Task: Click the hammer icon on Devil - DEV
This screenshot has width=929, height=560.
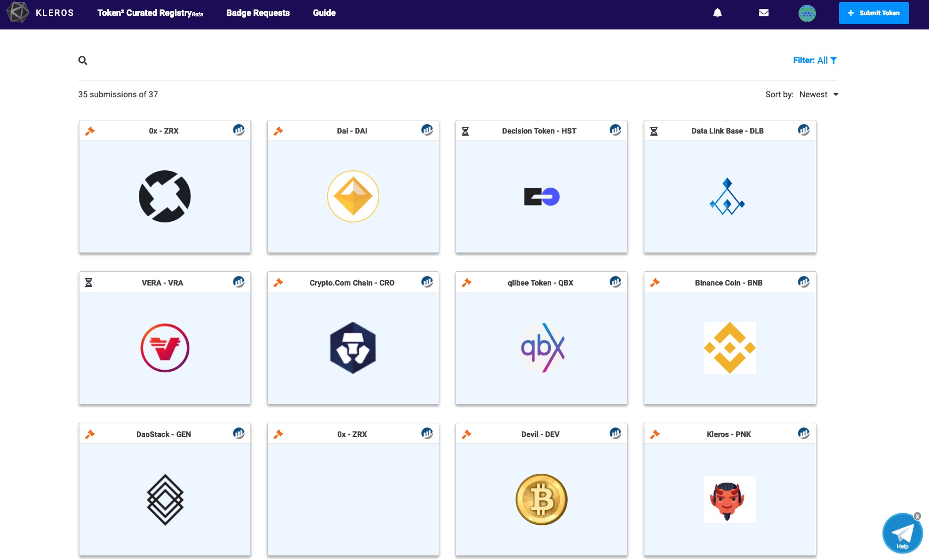Action: point(467,434)
